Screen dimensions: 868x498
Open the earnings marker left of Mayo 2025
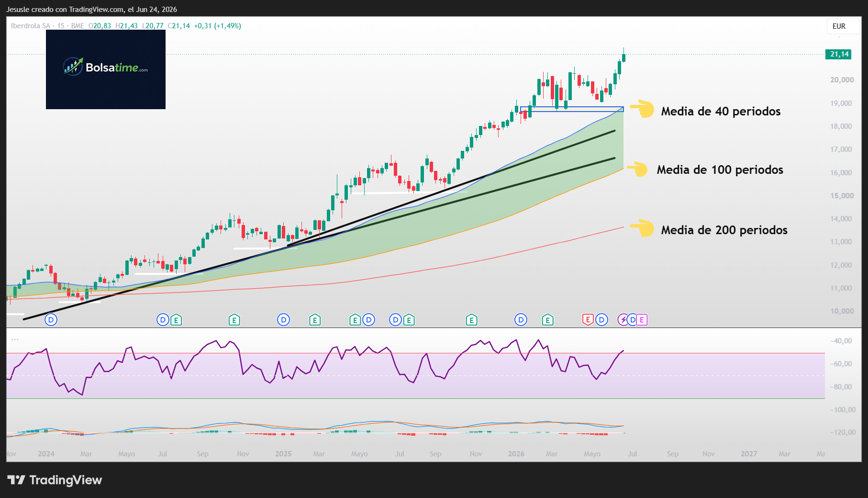coord(355,320)
